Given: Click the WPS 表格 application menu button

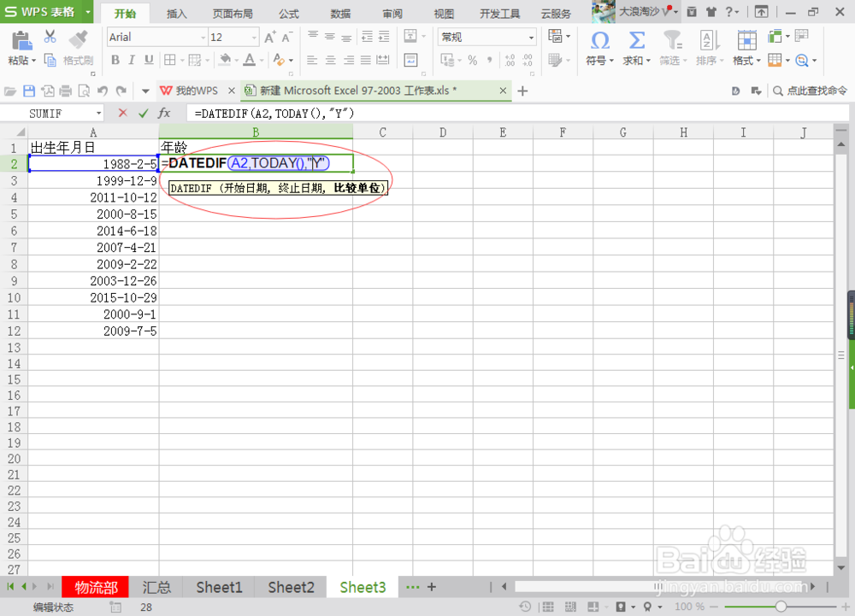Looking at the screenshot, I should [46, 11].
